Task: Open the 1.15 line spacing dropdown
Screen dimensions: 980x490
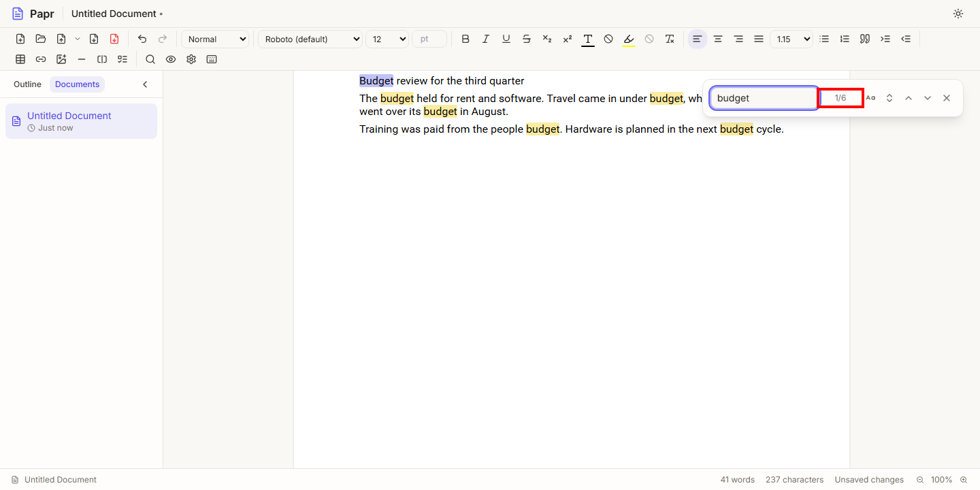Action: pos(791,39)
